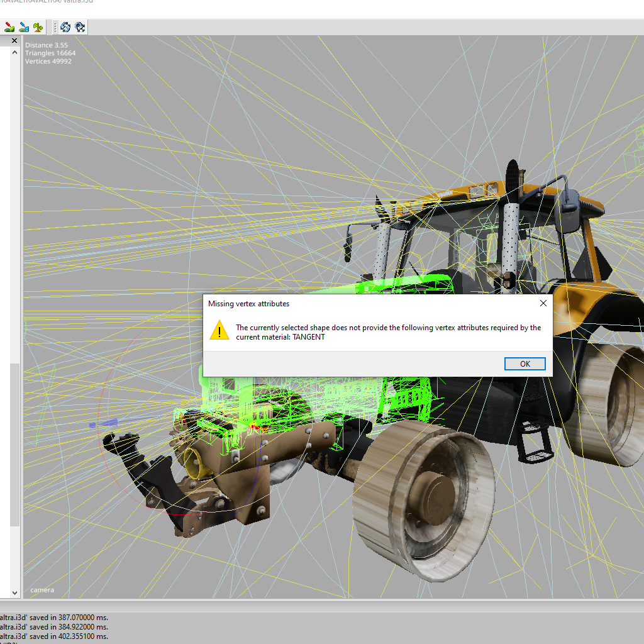Click the TANGENT error message text
The width and height of the screenshot is (644, 644).
pyautogui.click(x=388, y=332)
